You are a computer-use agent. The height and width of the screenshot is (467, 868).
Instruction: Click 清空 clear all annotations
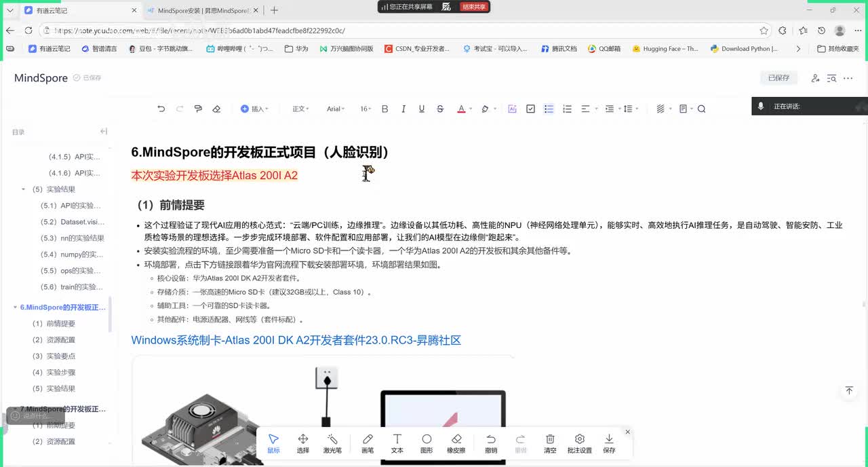(551, 443)
